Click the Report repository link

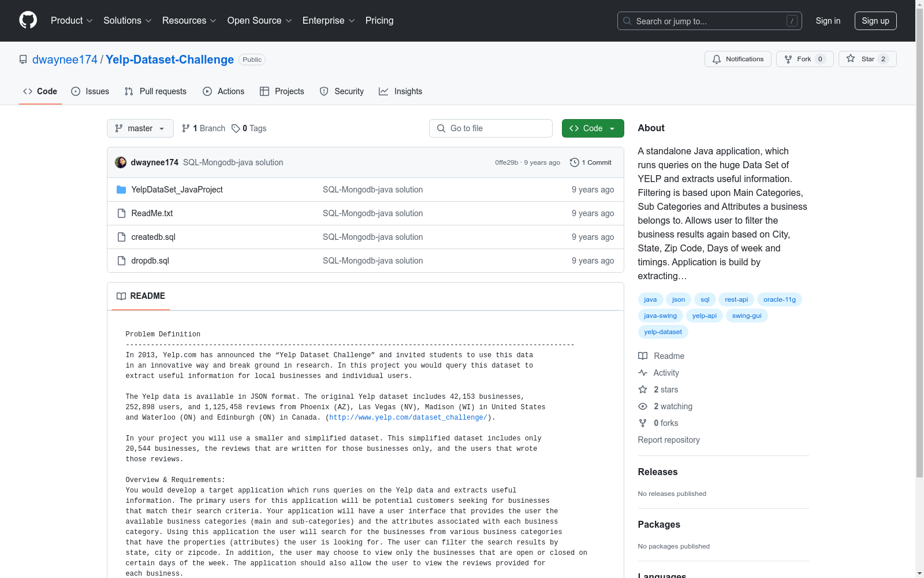669,440
